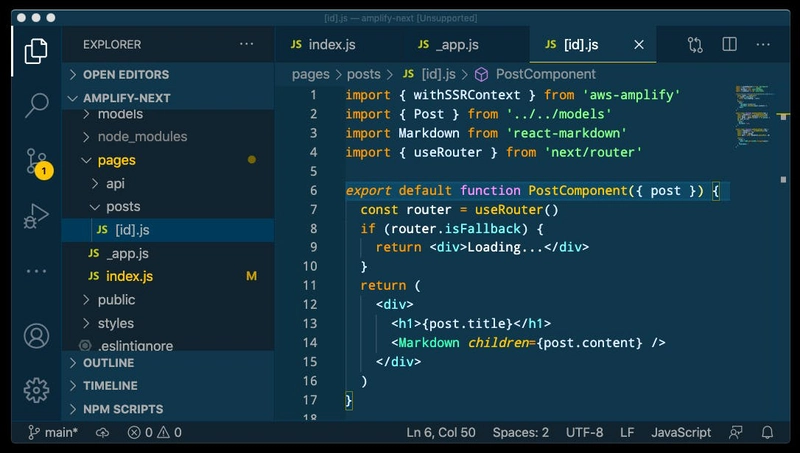Click the code minimap preview
The width and height of the screenshot is (800, 453).
tap(754, 115)
